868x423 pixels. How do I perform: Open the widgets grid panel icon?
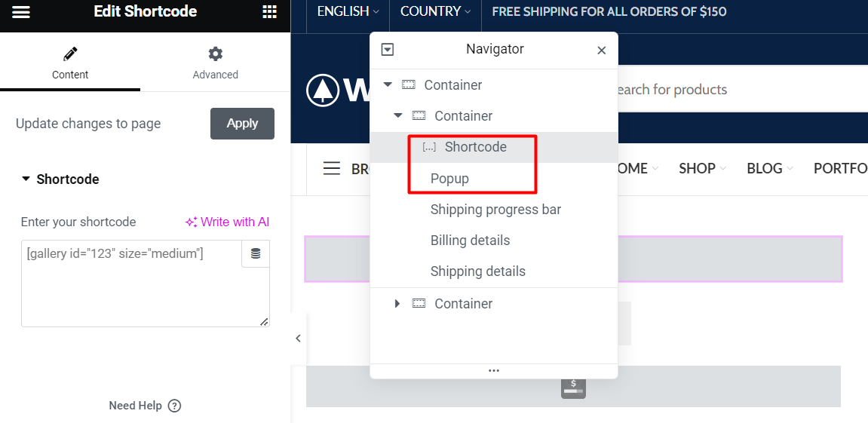click(269, 11)
